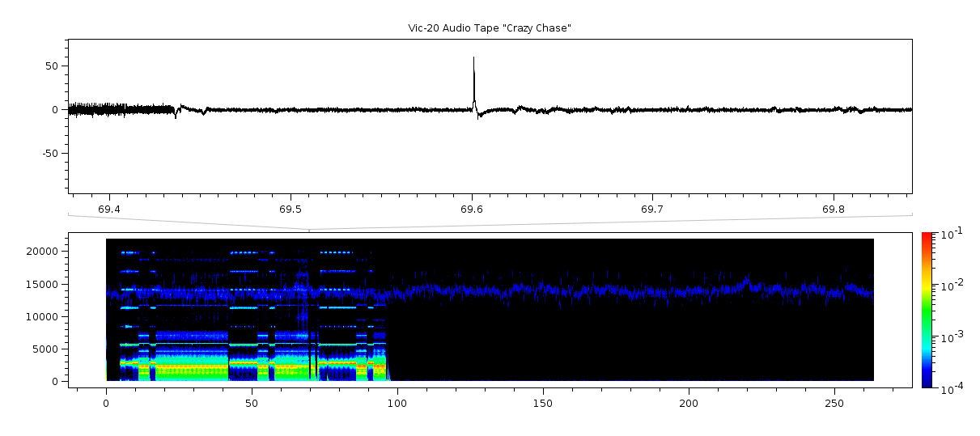Click the zoom indicator marker above the spectrogram

[309, 230]
